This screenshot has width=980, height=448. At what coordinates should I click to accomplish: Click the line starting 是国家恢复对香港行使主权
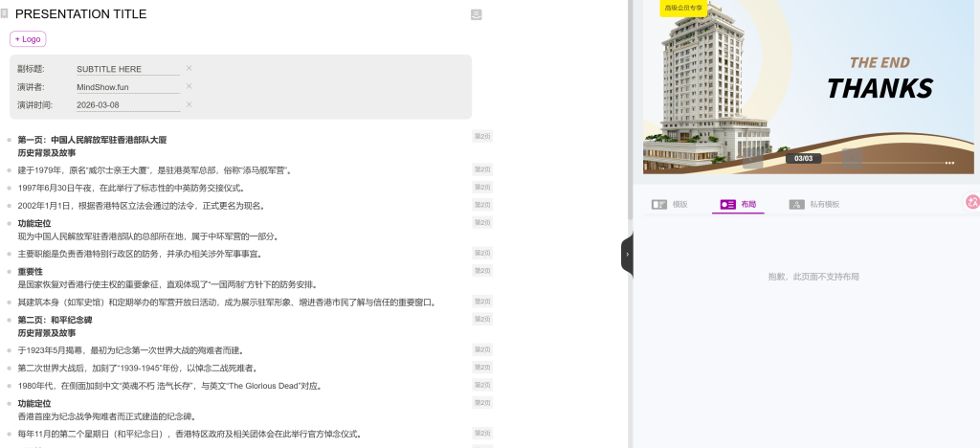coord(167,284)
